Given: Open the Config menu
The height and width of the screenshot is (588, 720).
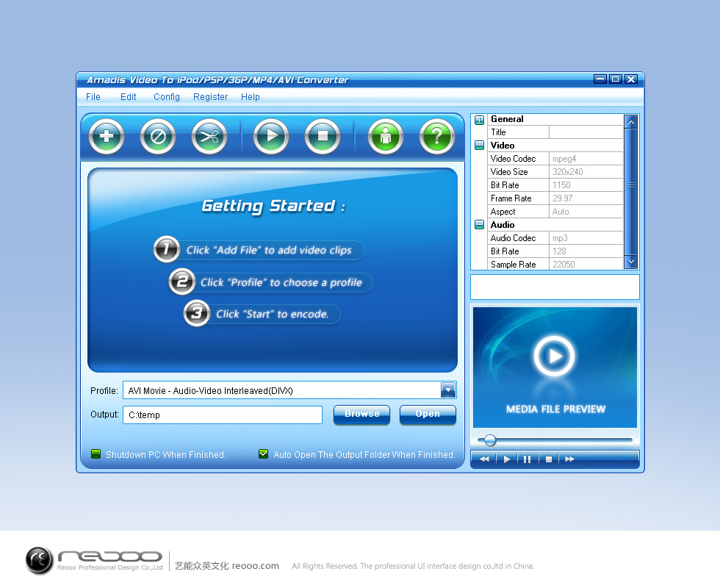Looking at the screenshot, I should coord(167,97).
